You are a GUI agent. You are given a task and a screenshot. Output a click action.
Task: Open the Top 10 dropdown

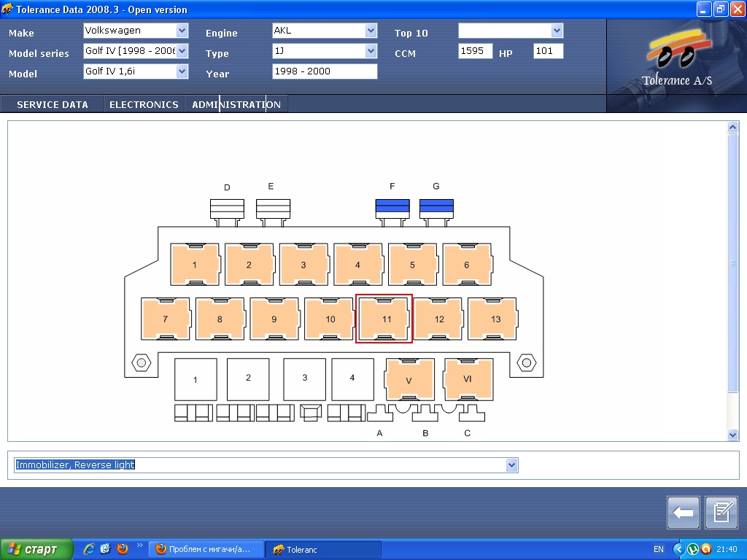click(557, 31)
